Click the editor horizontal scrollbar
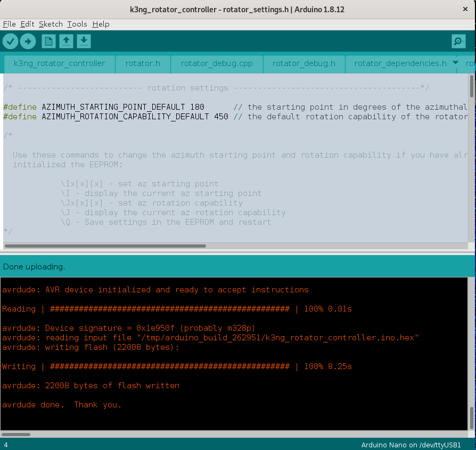 105,246
